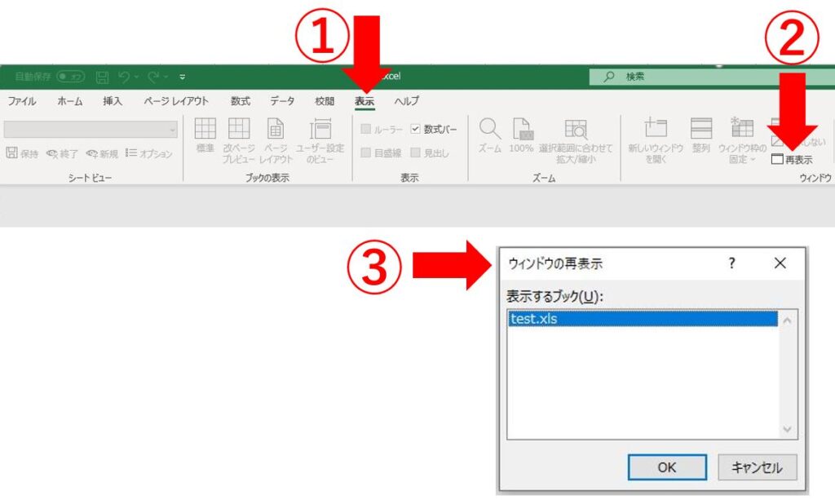Toggle the 数式バー checkbox
Screen dimensions: 835x504
[416, 129]
